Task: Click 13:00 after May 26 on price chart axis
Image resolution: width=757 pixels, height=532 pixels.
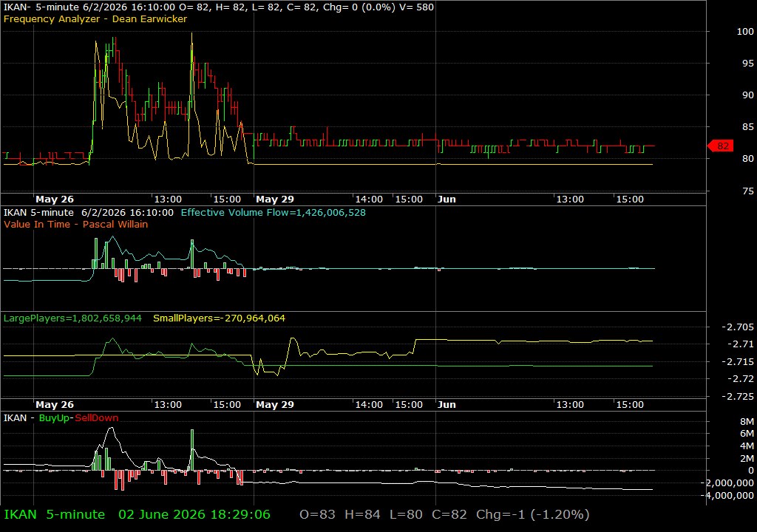Action: (168, 199)
